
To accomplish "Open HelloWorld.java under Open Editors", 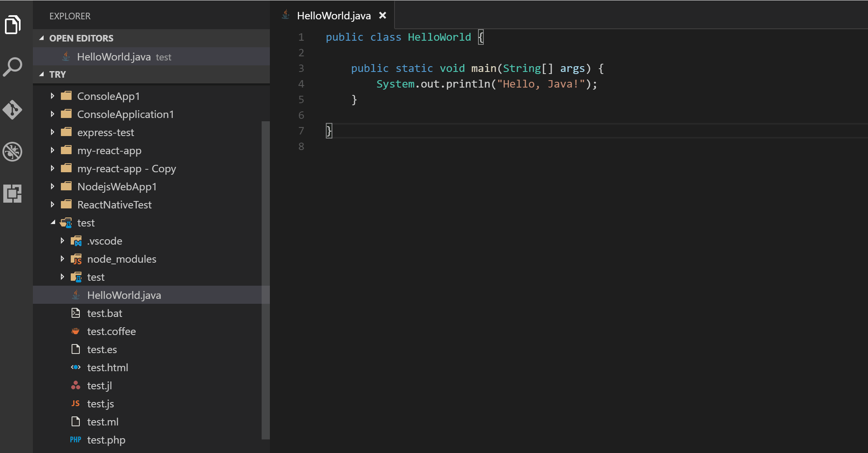I will click(x=114, y=57).
